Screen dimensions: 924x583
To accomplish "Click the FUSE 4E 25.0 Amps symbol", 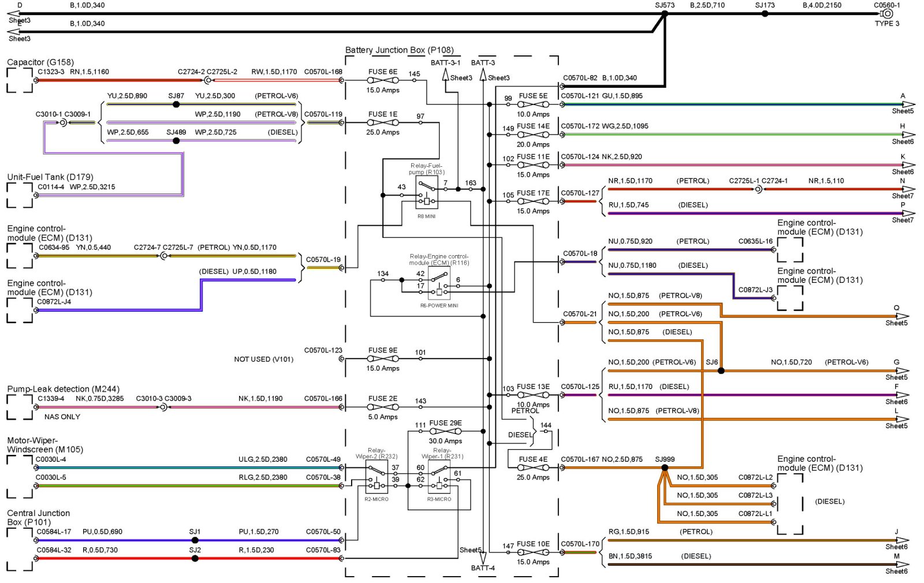I will [532, 468].
